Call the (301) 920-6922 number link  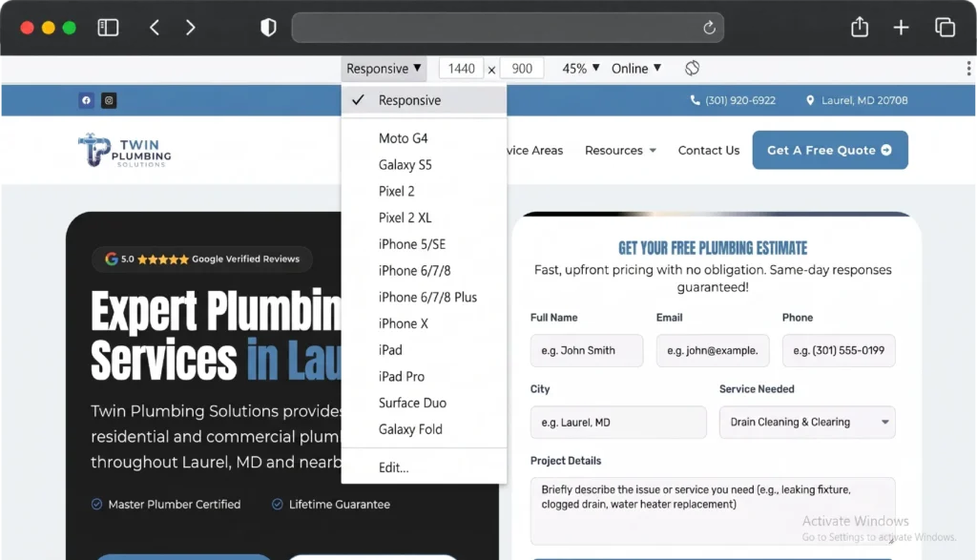[740, 100]
